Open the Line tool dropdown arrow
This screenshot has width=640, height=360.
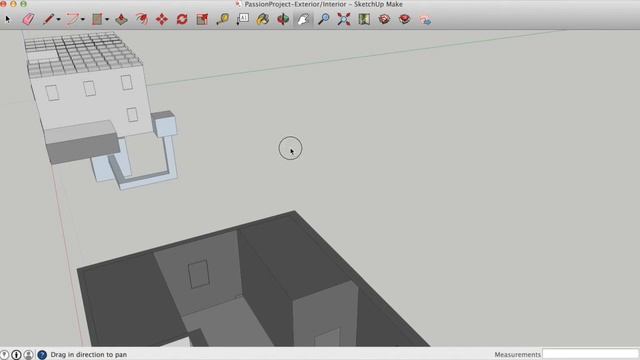pyautogui.click(x=58, y=20)
